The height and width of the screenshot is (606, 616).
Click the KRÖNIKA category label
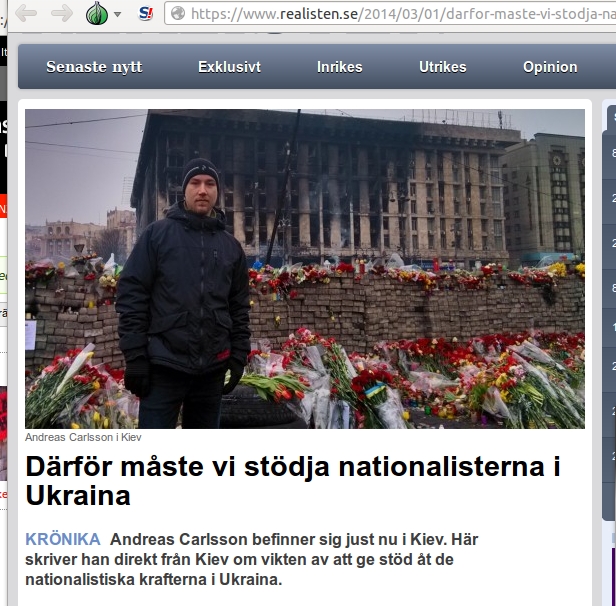point(62,539)
